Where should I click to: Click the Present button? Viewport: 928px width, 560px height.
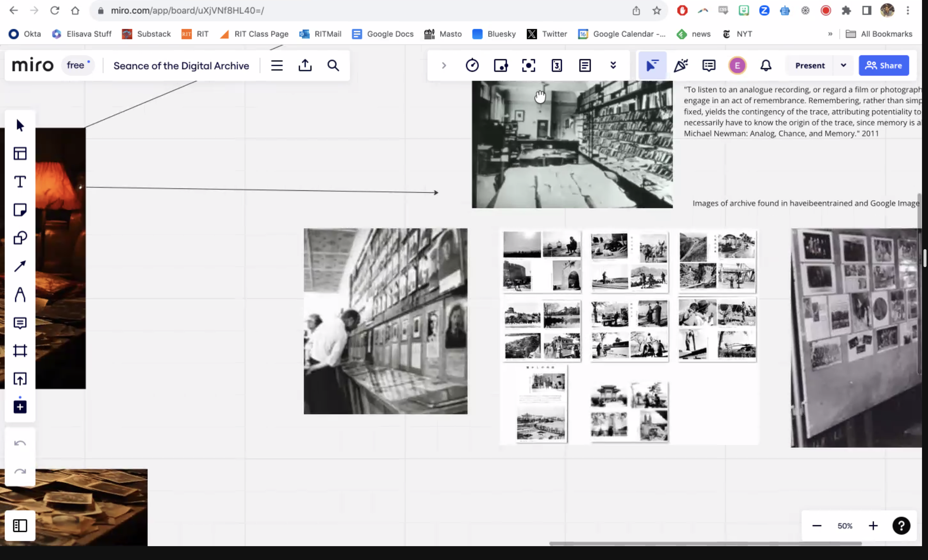[x=810, y=65]
